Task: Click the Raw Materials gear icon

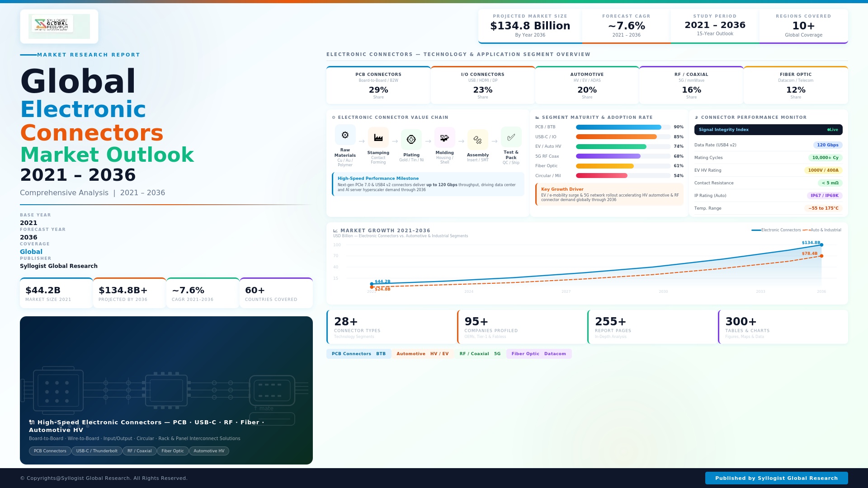Action: 345,135
